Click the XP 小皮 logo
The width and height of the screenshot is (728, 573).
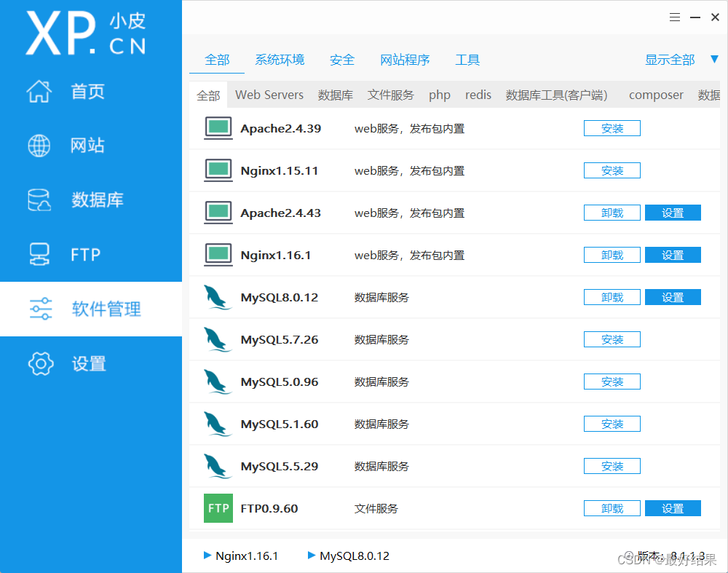(x=86, y=33)
